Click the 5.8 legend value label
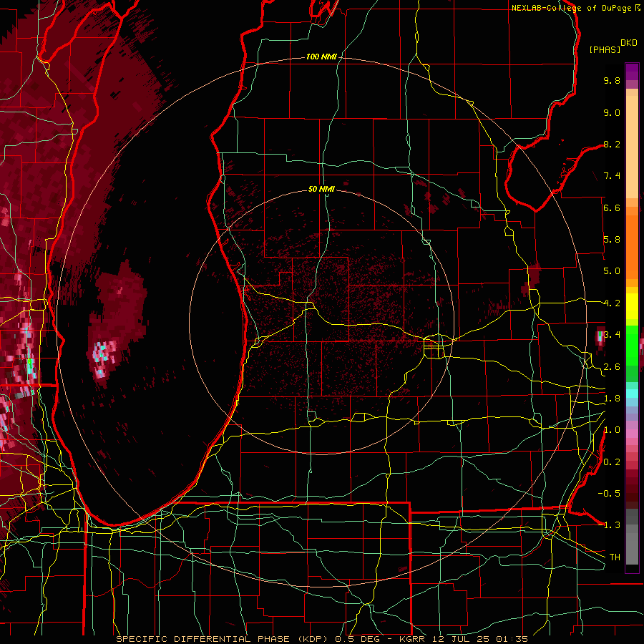Image resolution: width=644 pixels, height=644 pixels. click(x=612, y=240)
